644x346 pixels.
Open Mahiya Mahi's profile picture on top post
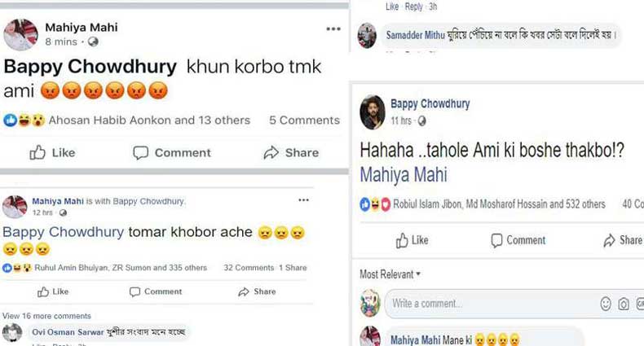coord(21,34)
